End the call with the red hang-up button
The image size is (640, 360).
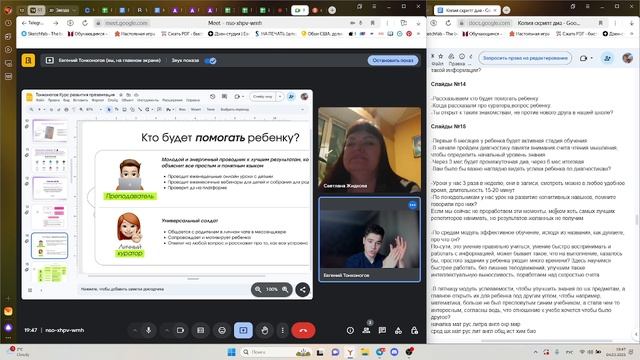click(303, 330)
